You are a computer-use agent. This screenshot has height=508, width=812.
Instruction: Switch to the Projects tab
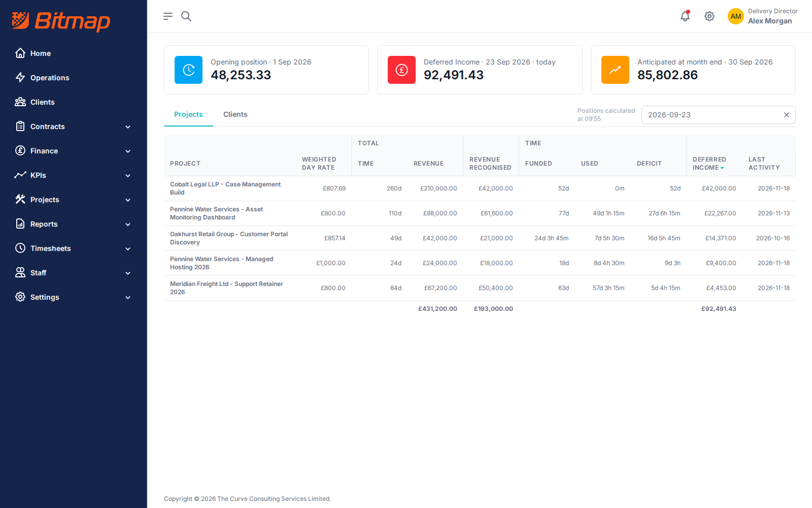tap(188, 114)
